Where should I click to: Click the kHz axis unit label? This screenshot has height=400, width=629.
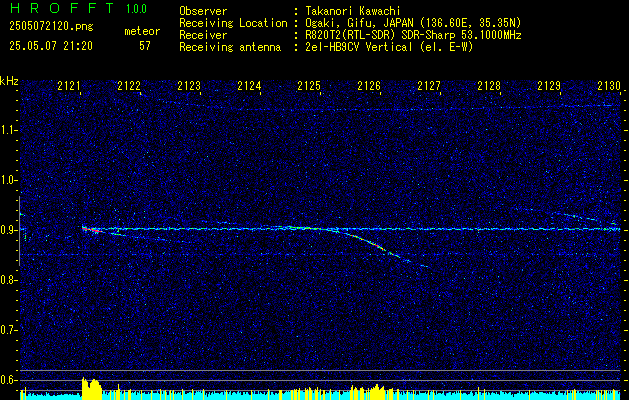tap(9, 81)
